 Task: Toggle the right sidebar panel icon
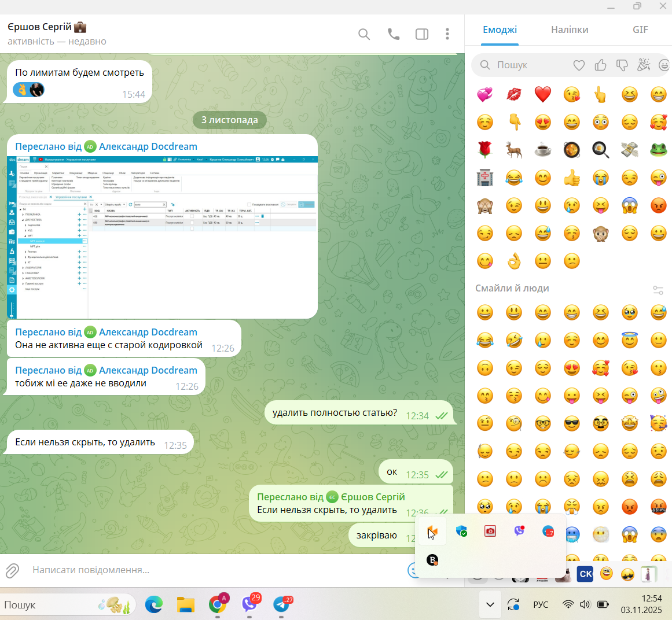(x=422, y=34)
